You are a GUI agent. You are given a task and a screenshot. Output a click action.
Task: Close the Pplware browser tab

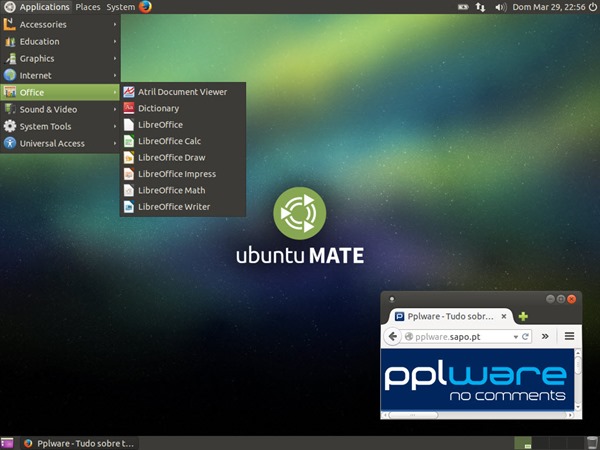coord(504,316)
